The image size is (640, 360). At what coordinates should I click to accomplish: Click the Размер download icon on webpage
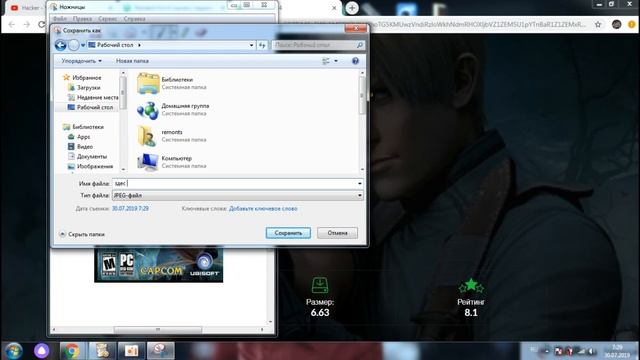click(320, 285)
